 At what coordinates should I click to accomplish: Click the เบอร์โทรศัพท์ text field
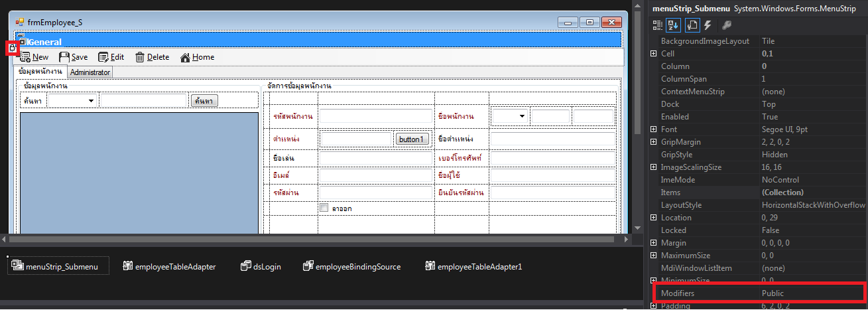tap(553, 159)
